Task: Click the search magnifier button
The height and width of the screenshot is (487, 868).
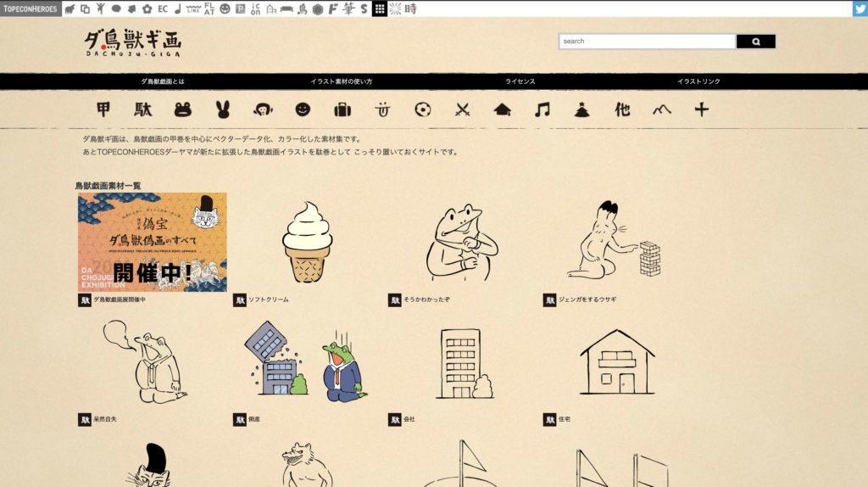Action: click(x=755, y=42)
